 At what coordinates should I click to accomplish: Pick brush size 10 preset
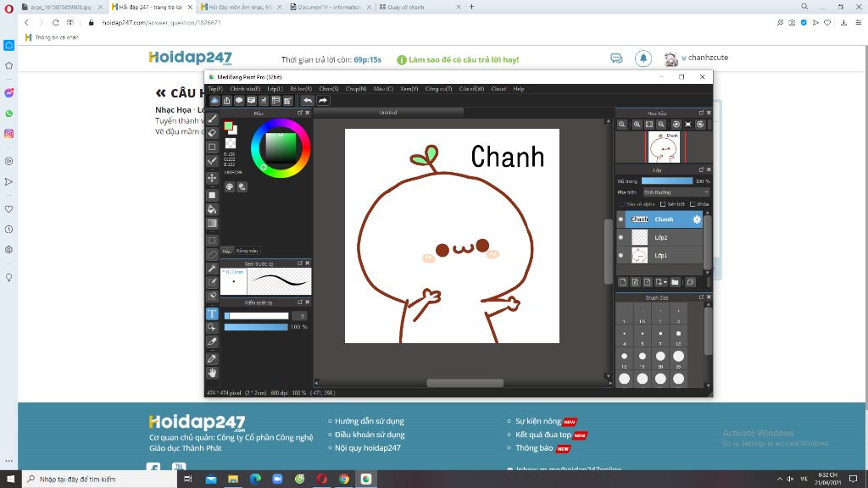click(678, 334)
